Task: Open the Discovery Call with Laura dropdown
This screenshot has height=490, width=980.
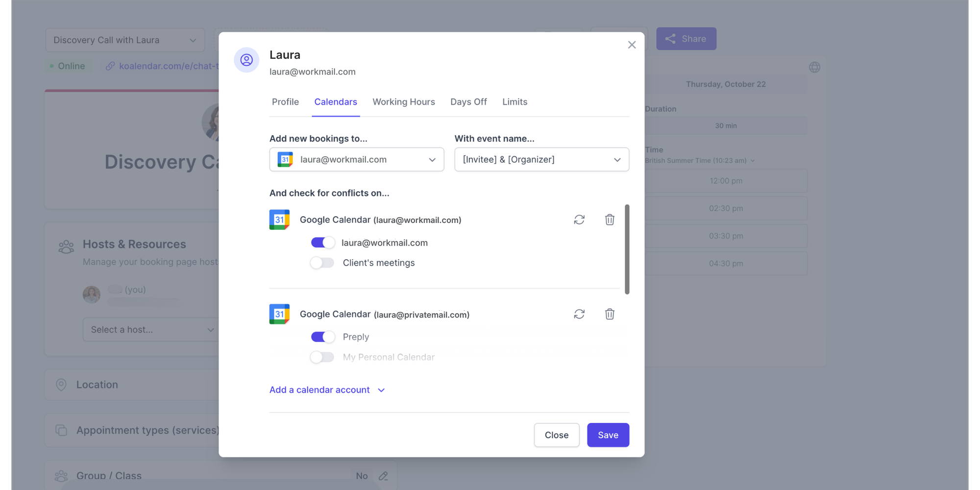Action: coord(125,40)
